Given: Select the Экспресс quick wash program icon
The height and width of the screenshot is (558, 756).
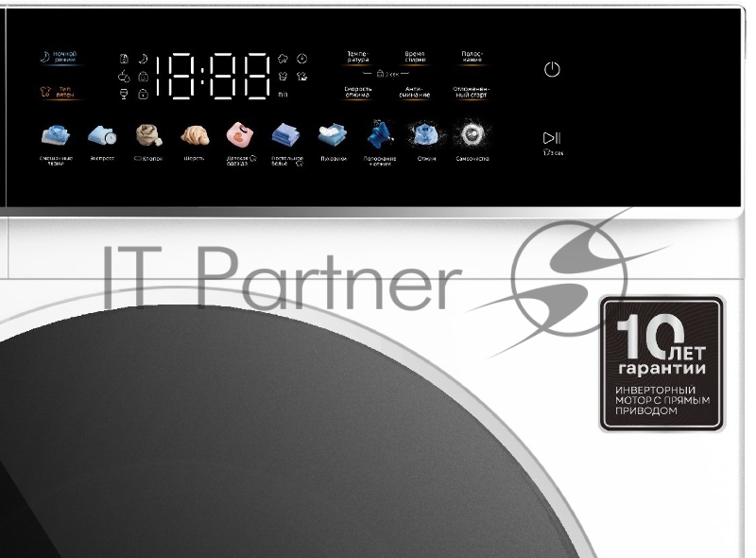Looking at the screenshot, I should click(x=102, y=135).
